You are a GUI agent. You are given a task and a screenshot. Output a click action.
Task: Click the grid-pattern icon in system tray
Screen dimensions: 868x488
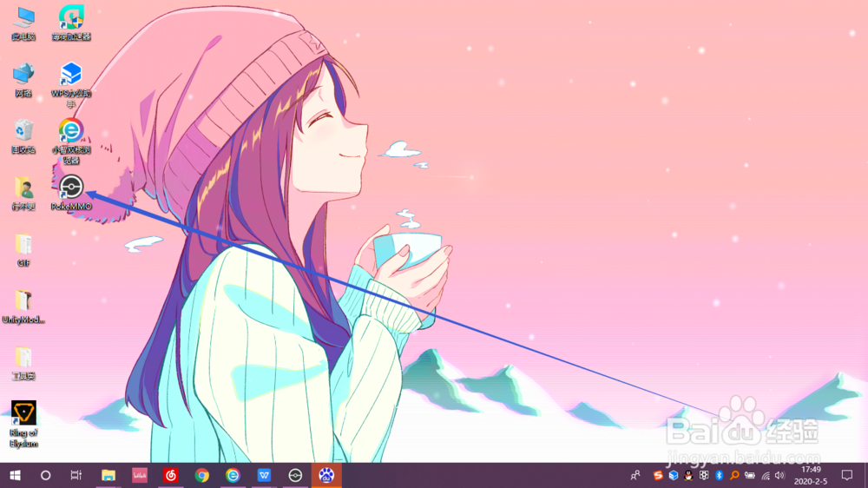tap(704, 475)
